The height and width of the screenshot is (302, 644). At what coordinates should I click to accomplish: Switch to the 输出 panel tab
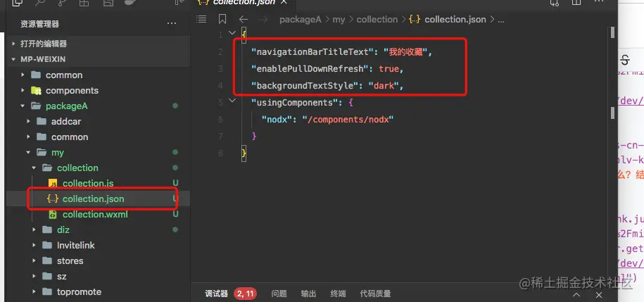pyautogui.click(x=308, y=294)
